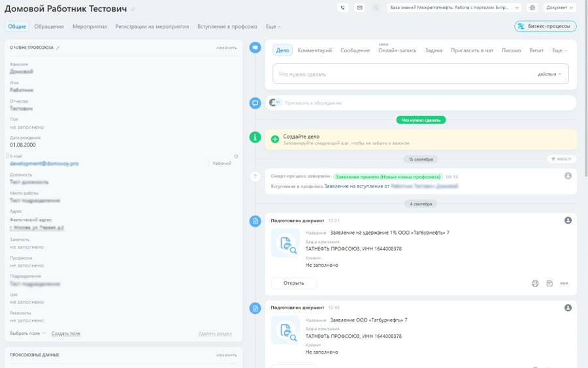
Task: Click user avatar on 12:48 document entry
Action: 568,308
